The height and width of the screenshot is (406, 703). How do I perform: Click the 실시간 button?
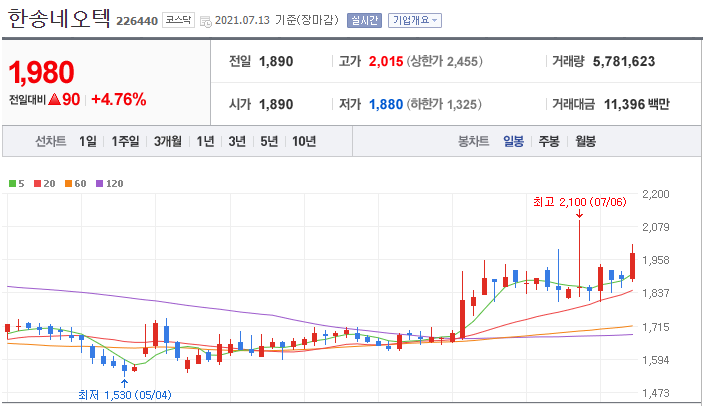point(364,21)
